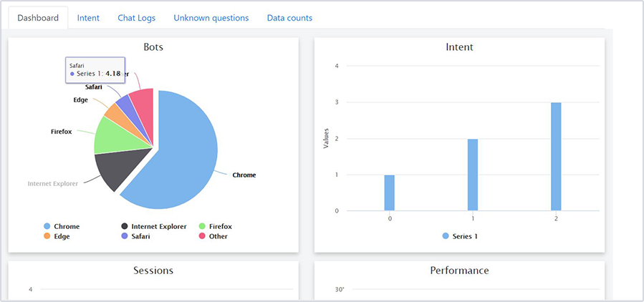644x302 pixels.
Task: Select the pink Other pie slice
Action: [143, 104]
